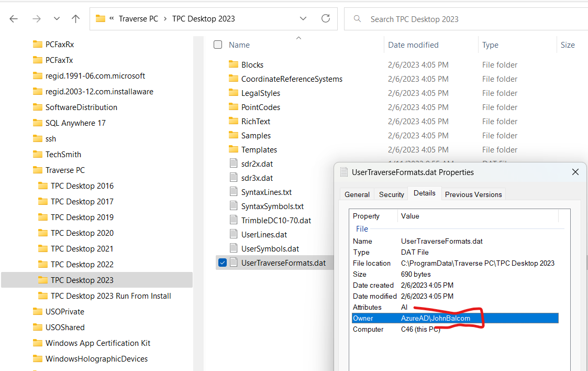Open Windows App Certification Kit folder

98,343
